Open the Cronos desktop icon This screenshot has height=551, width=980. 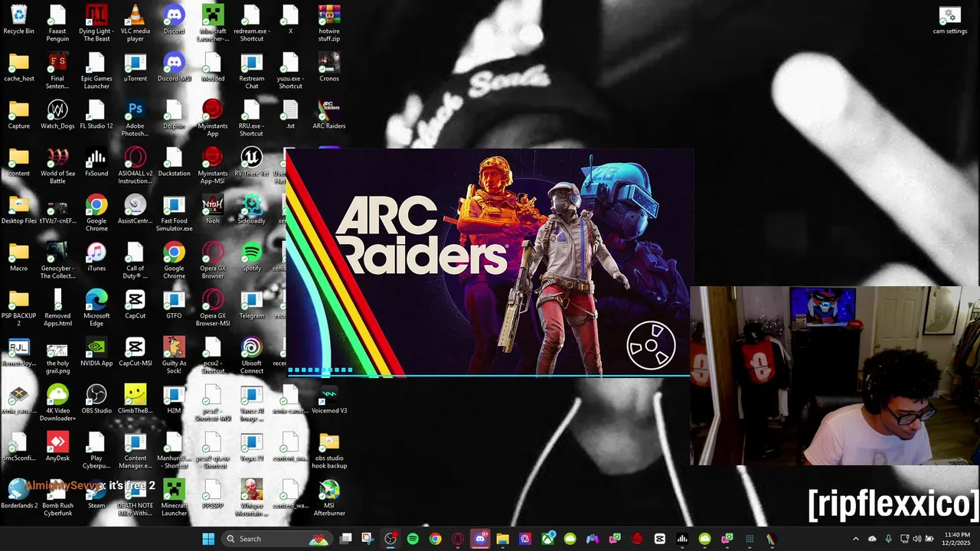tap(329, 67)
